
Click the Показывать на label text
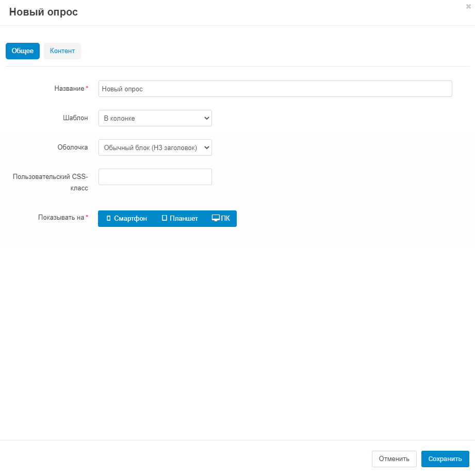click(x=61, y=218)
